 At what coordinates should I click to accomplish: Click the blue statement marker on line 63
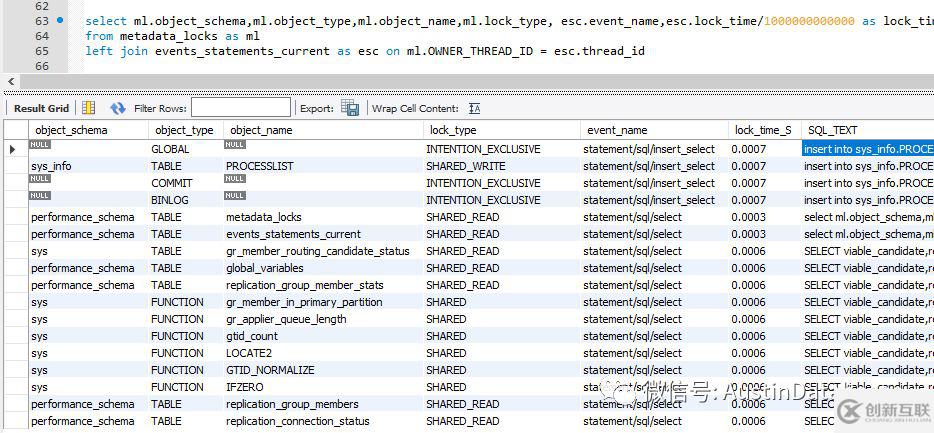(x=60, y=20)
